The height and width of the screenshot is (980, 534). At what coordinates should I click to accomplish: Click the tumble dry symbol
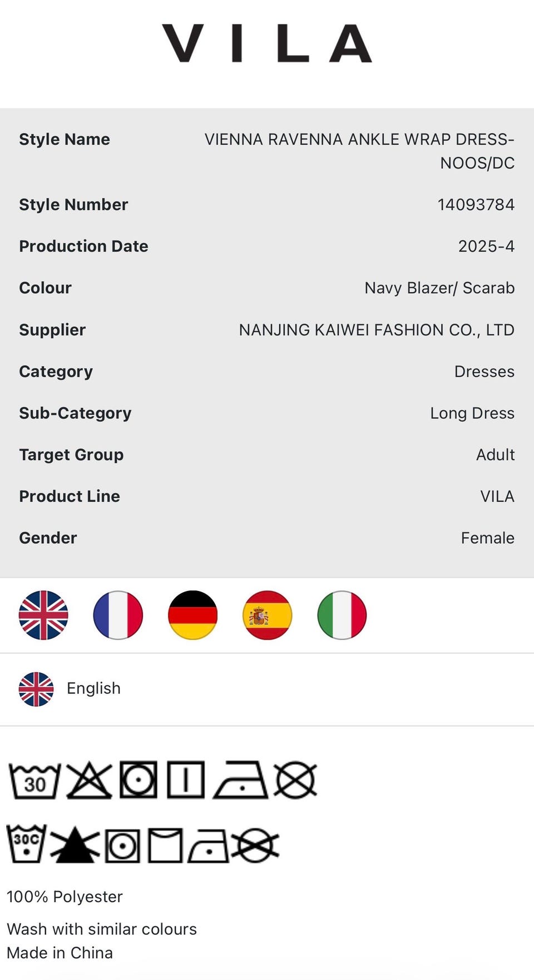(x=139, y=780)
